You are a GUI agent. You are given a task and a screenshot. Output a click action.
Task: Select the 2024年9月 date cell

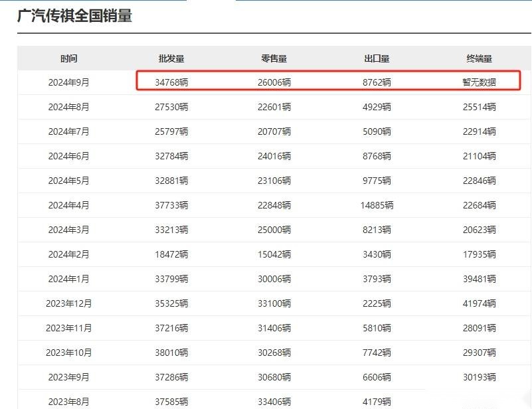(x=69, y=82)
